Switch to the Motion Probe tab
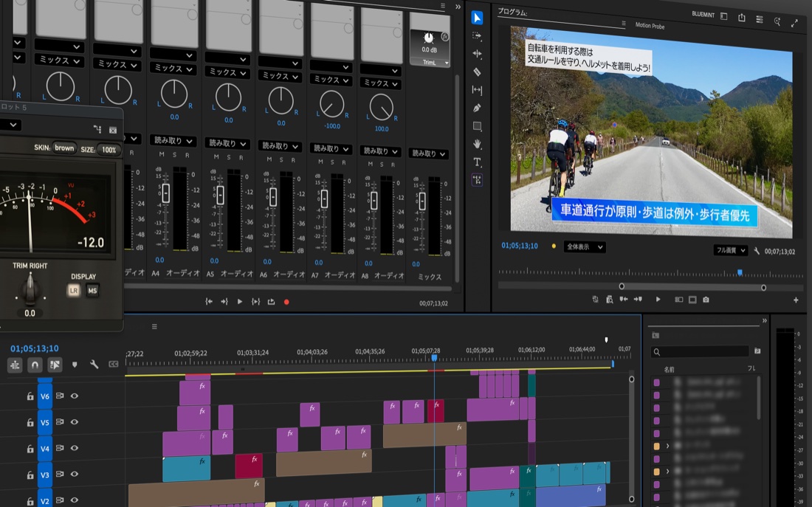The width and height of the screenshot is (812, 507). (650, 25)
